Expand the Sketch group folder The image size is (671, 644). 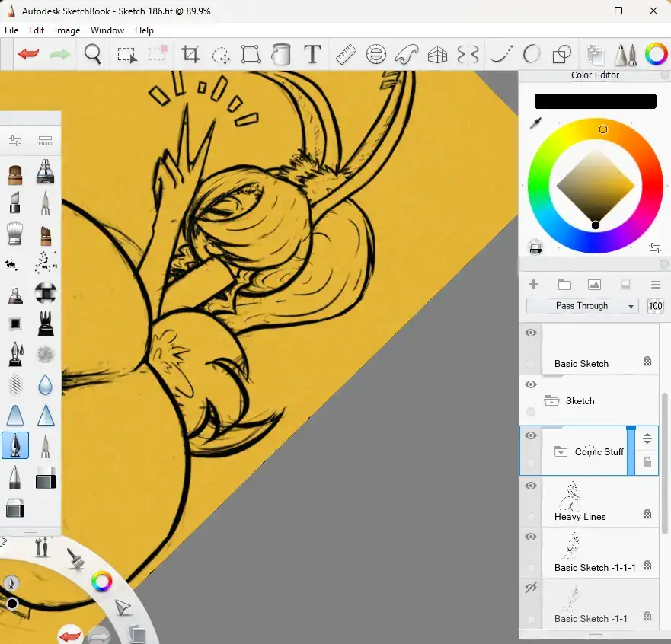551,401
